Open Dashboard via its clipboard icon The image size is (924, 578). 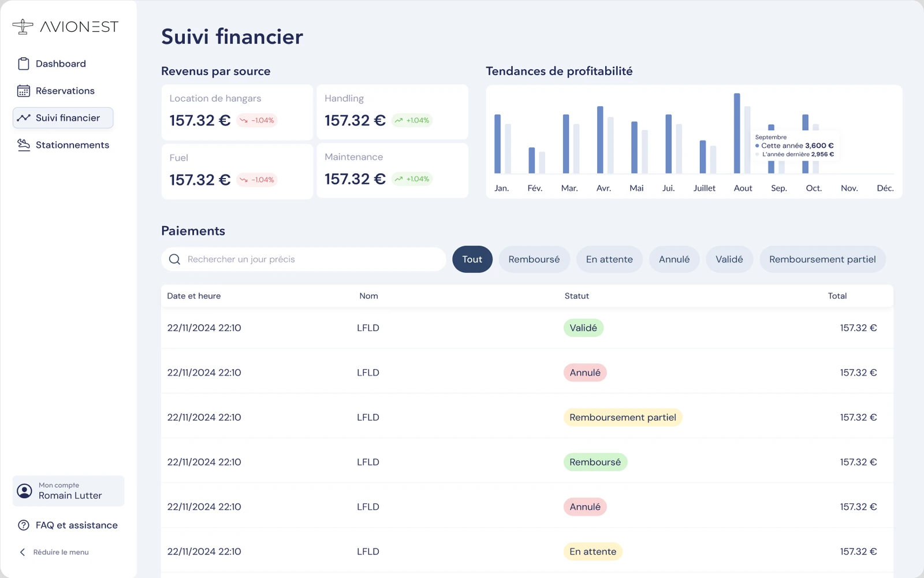[24, 64]
